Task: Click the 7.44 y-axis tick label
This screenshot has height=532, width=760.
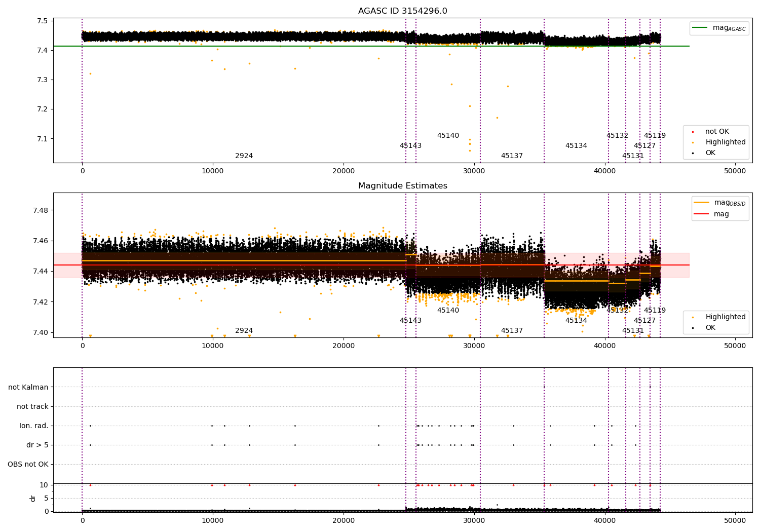Action: point(40,272)
